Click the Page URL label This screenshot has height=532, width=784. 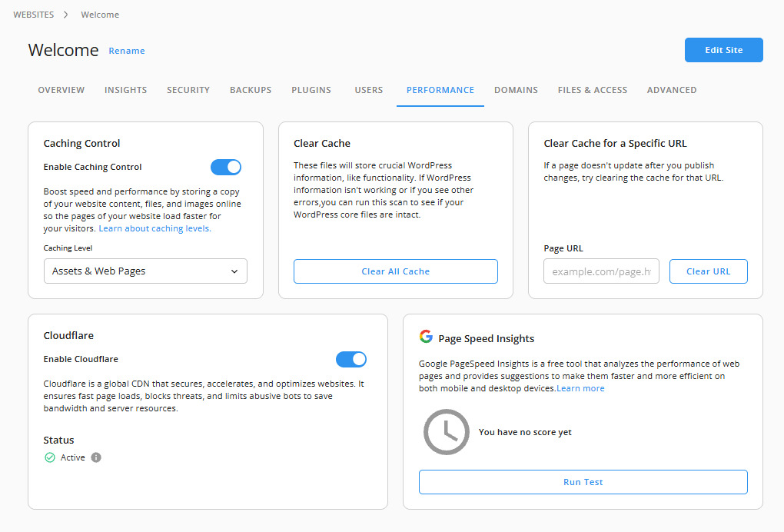pos(563,248)
